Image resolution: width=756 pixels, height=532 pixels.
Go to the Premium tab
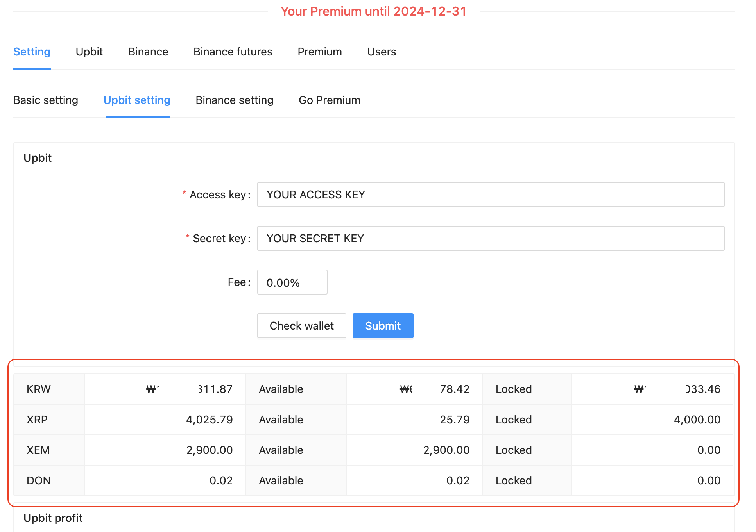coord(319,52)
